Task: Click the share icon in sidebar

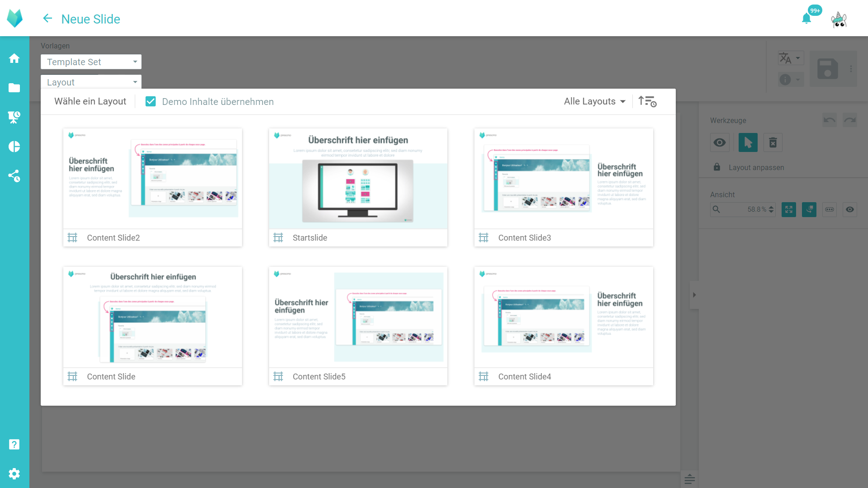Action: tap(14, 176)
